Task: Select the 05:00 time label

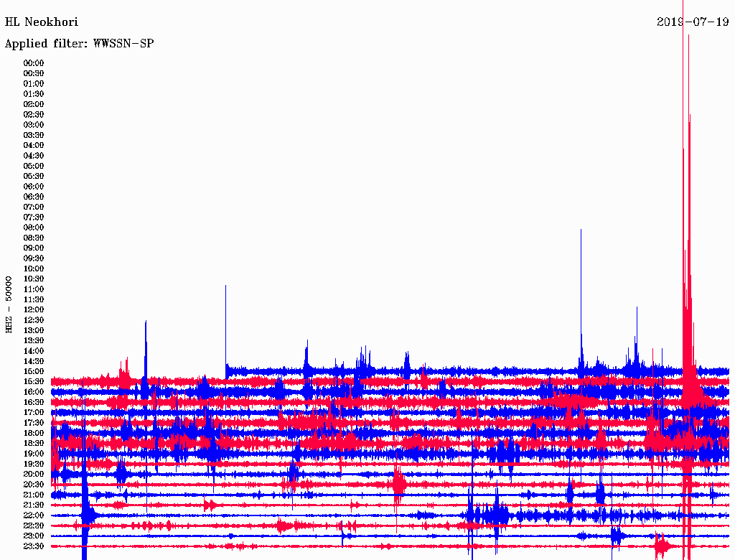Action: coord(34,166)
